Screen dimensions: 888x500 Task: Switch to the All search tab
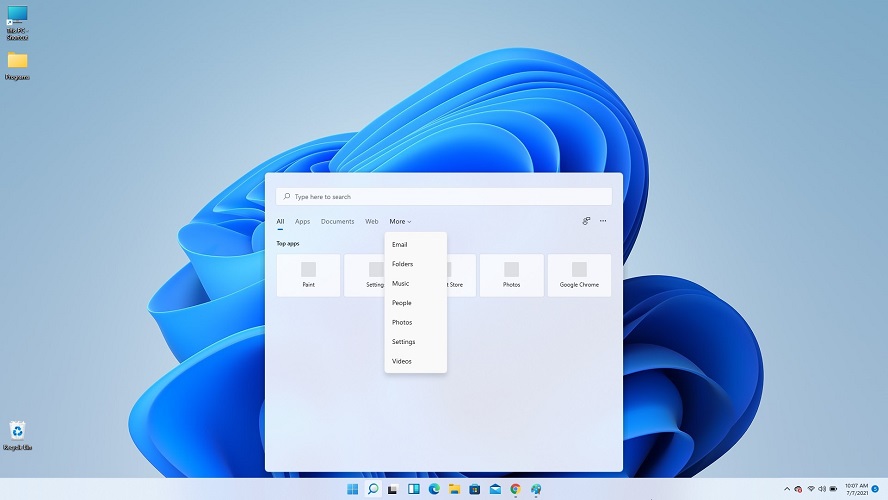280,221
